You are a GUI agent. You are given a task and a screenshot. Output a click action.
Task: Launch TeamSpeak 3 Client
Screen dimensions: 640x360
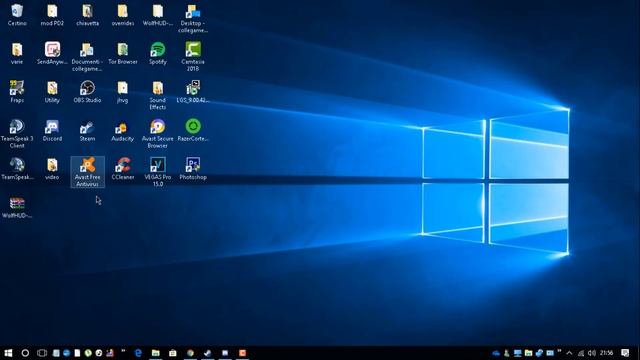pyautogui.click(x=17, y=134)
